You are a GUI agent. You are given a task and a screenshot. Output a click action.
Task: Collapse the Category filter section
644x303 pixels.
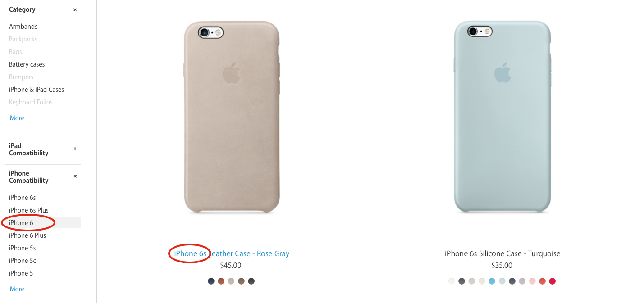tap(75, 9)
